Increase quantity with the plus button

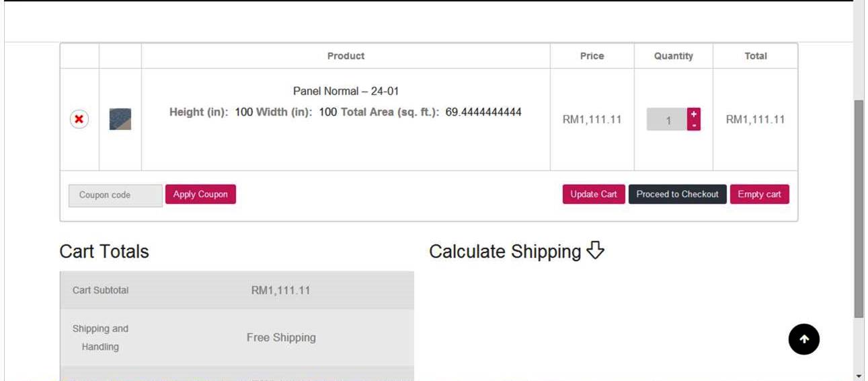(x=694, y=114)
